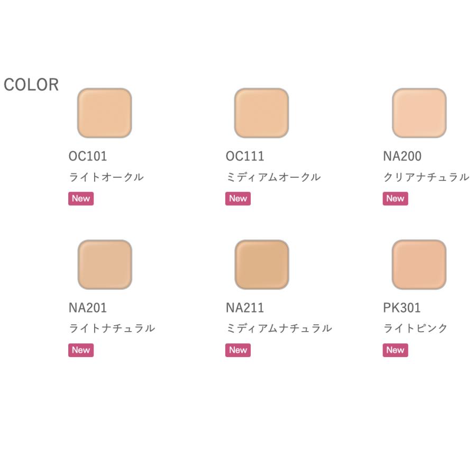Click the ミディアムナチュラル shade name

pyautogui.click(x=279, y=328)
